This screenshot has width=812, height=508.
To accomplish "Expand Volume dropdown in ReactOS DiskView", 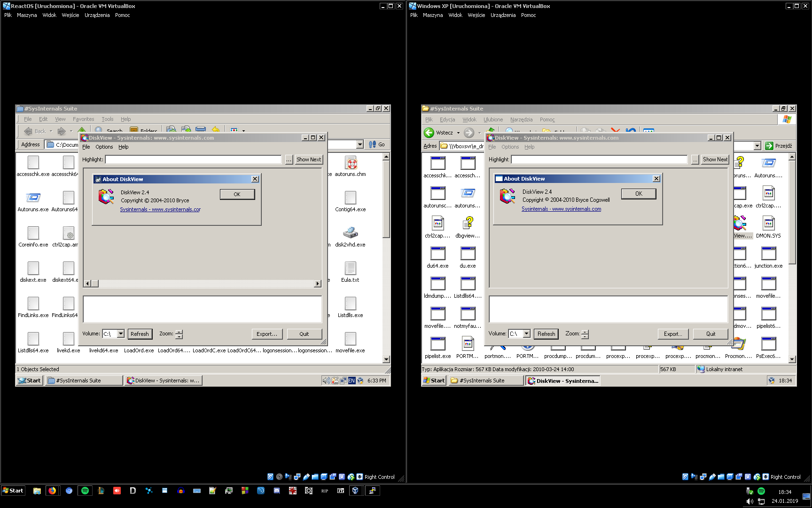I will [121, 333].
